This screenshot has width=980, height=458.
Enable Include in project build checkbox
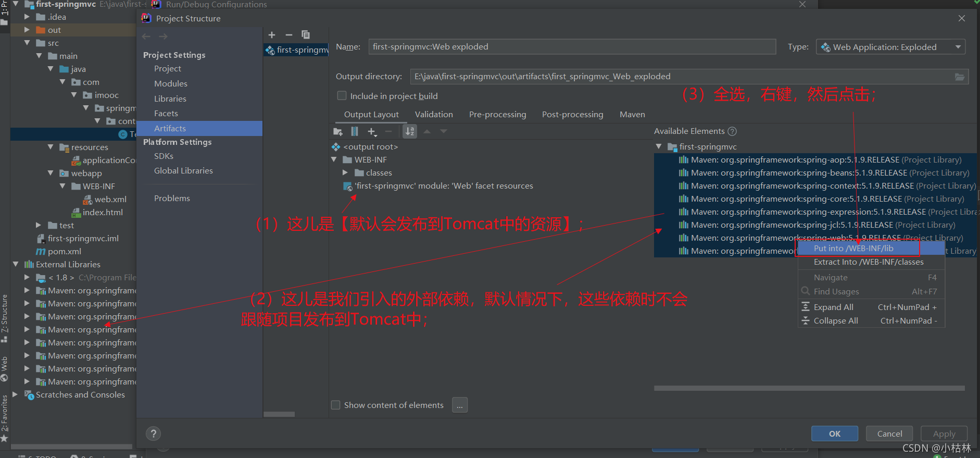[x=342, y=96]
